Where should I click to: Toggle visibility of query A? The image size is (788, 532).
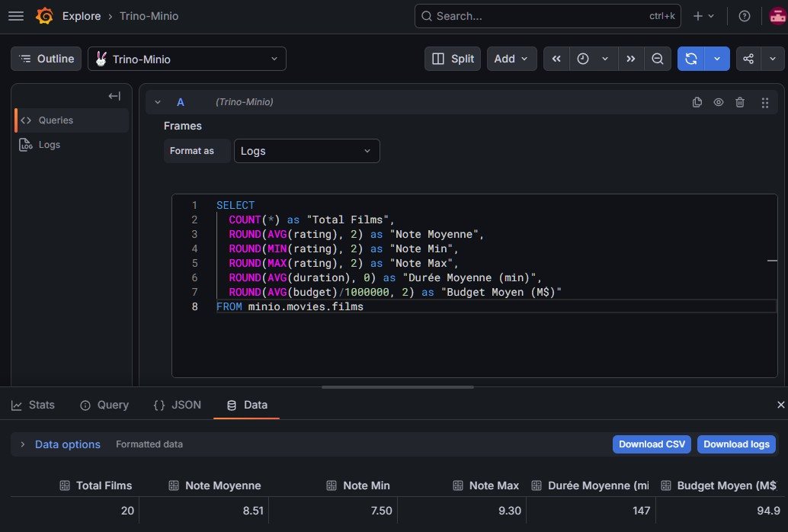[x=719, y=102]
